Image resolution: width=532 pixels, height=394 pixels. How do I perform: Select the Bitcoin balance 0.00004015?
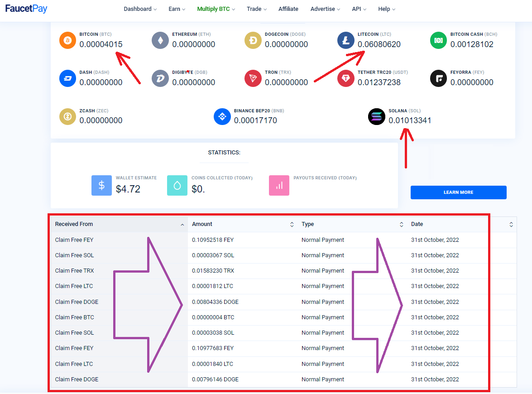[101, 44]
